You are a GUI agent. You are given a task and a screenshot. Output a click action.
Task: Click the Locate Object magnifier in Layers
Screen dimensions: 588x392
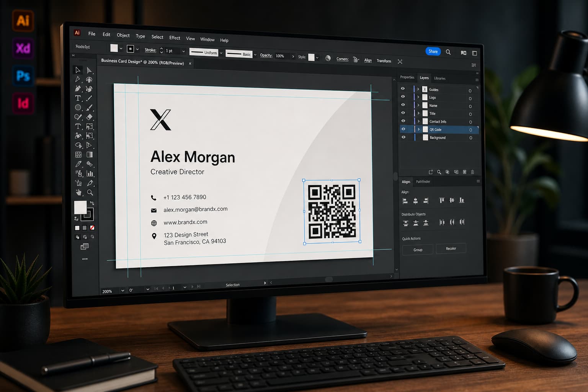(x=439, y=172)
